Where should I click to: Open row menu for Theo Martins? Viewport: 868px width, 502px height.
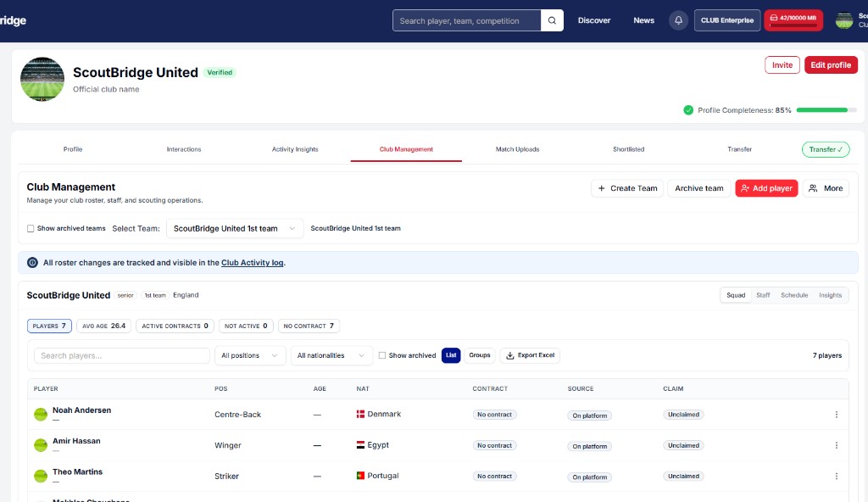[836, 477]
